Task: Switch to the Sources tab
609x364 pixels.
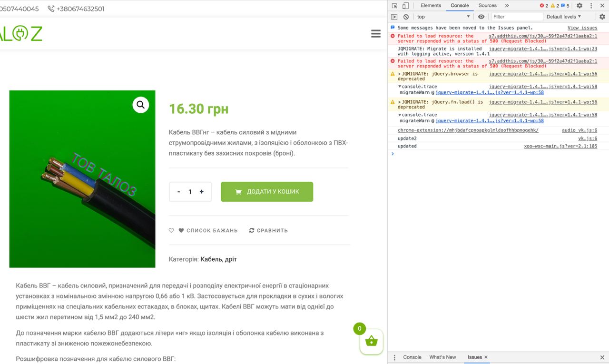Action: [x=488, y=6]
